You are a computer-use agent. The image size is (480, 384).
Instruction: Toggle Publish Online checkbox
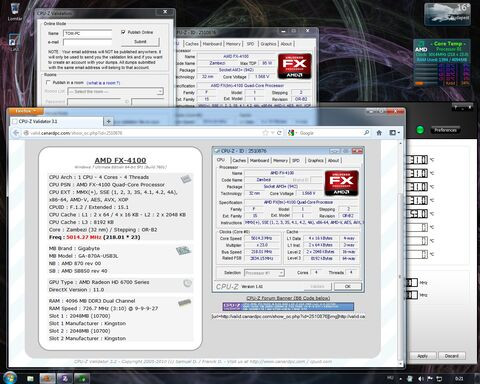(x=123, y=32)
